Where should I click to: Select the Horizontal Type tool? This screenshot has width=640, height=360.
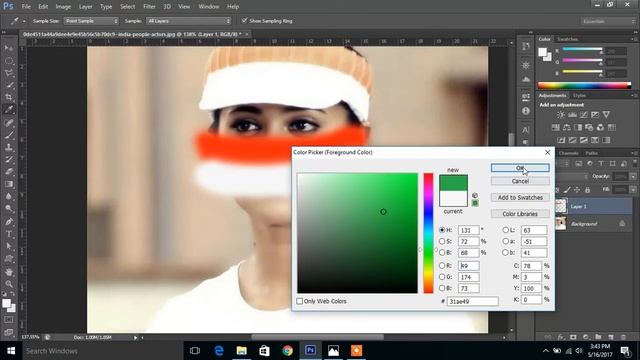point(9,234)
